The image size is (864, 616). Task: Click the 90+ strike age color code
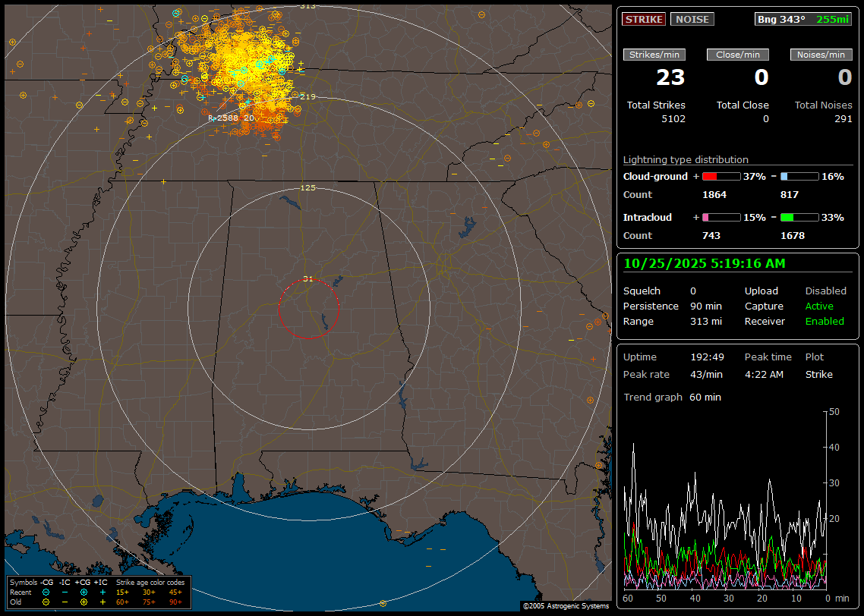click(x=175, y=602)
